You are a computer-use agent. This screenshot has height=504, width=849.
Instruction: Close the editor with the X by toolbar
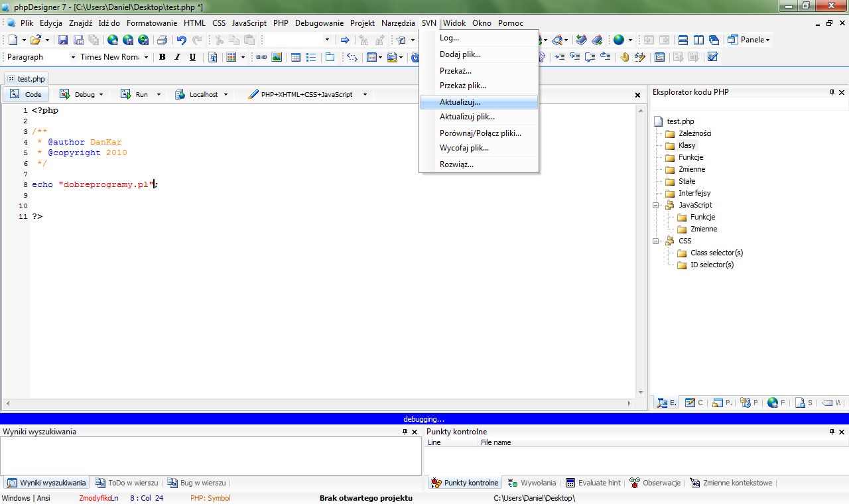638,95
